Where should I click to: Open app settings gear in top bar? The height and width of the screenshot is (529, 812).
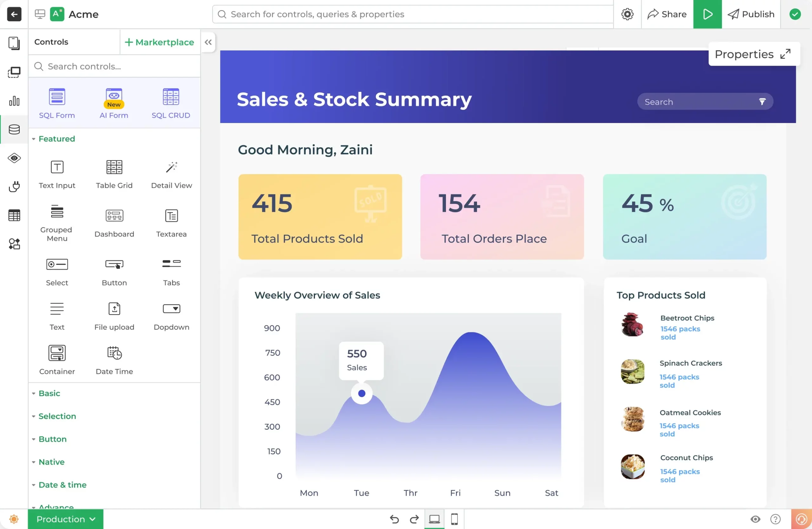coord(627,14)
